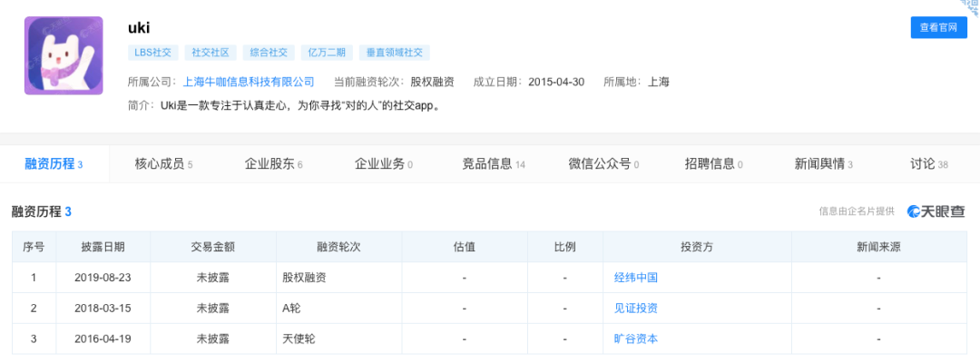Viewport: 980px width, 363px height.
Task: Click the 披露日期 column header
Action: point(103,247)
